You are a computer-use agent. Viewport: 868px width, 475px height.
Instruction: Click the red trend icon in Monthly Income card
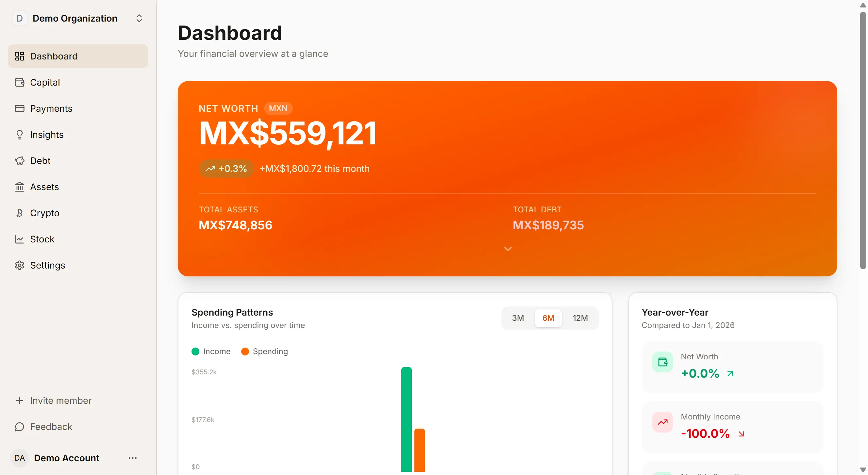662,422
